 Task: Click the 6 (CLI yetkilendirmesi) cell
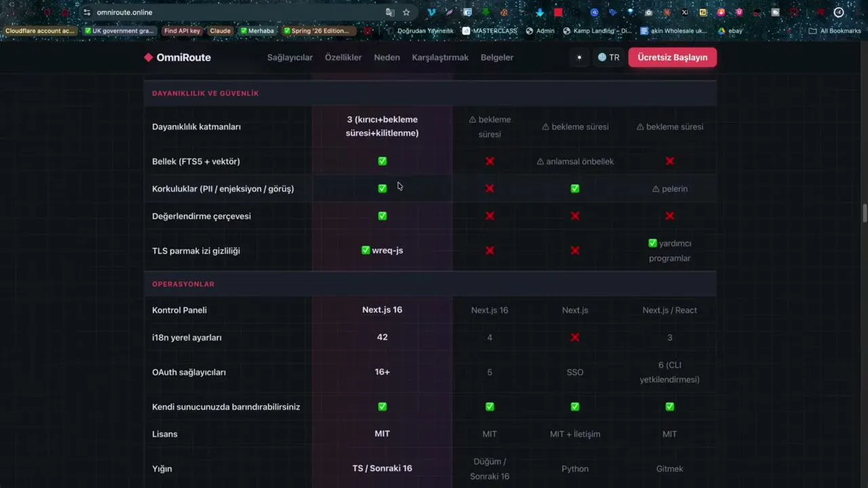pos(670,372)
